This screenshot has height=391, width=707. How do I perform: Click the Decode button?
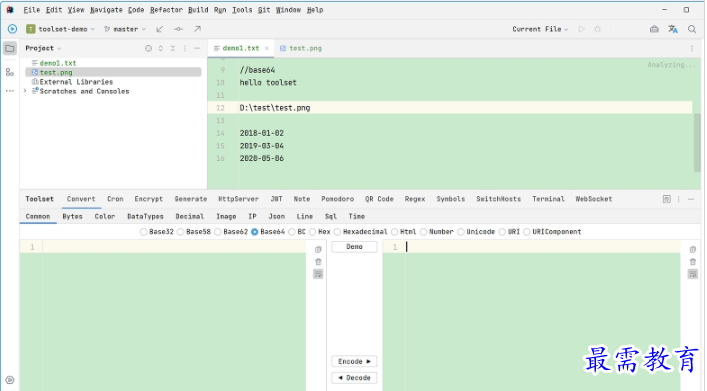coord(354,377)
